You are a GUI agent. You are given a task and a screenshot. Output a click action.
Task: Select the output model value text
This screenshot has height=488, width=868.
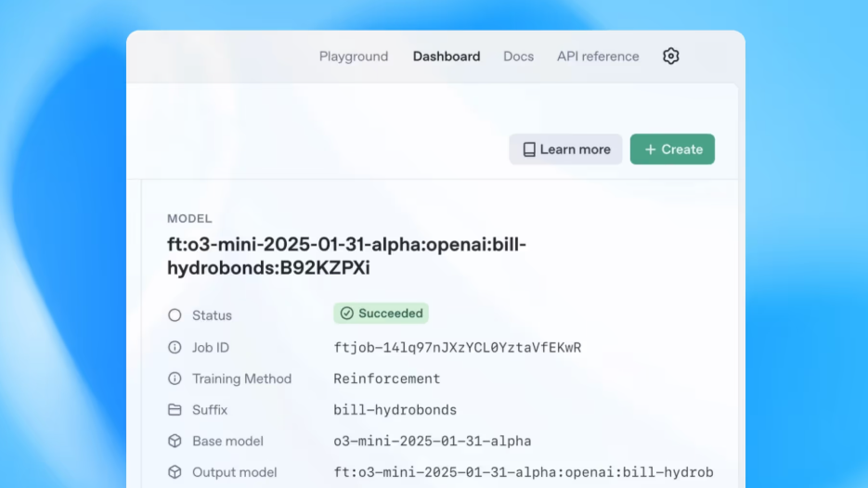[524, 472]
